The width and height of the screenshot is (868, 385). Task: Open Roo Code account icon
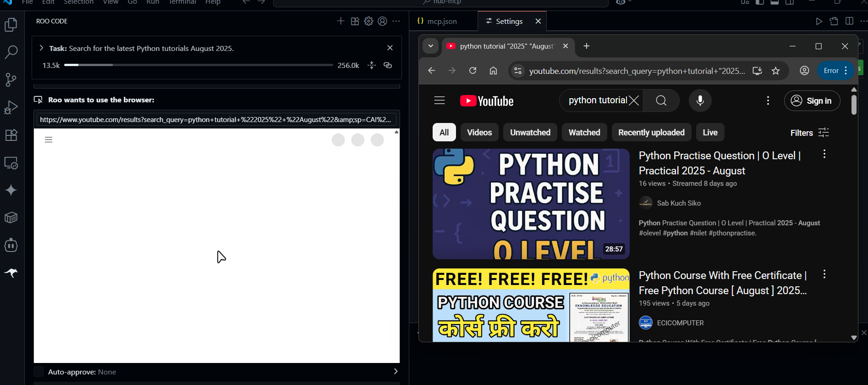coord(382,21)
